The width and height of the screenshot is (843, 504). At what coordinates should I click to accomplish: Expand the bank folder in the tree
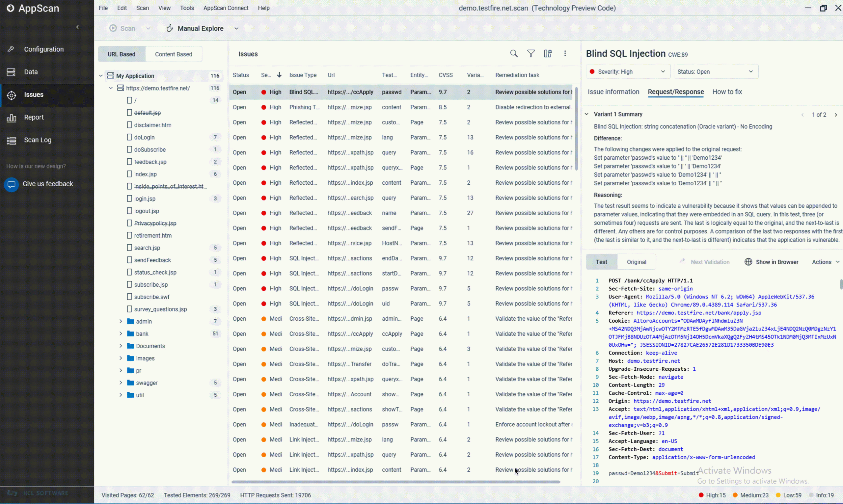(121, 334)
